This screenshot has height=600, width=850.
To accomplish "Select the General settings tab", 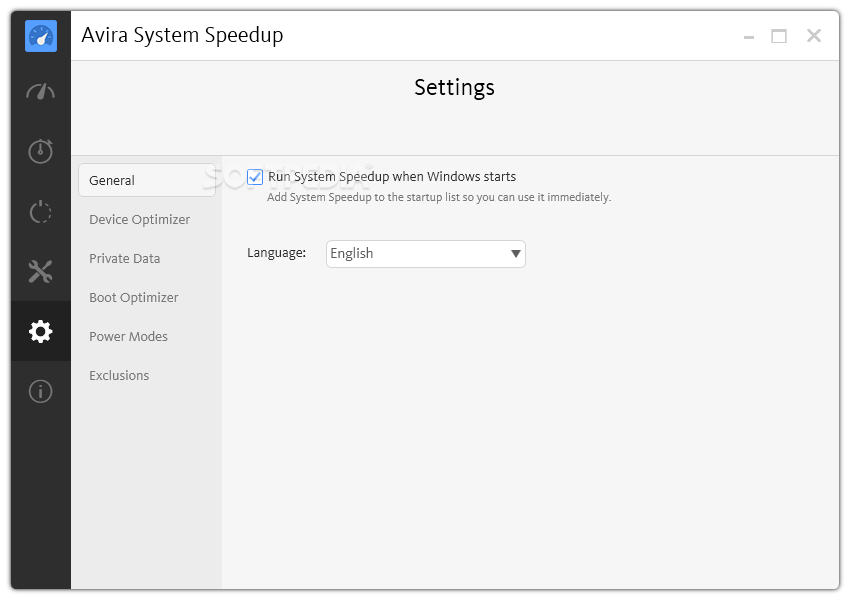I will click(x=147, y=180).
